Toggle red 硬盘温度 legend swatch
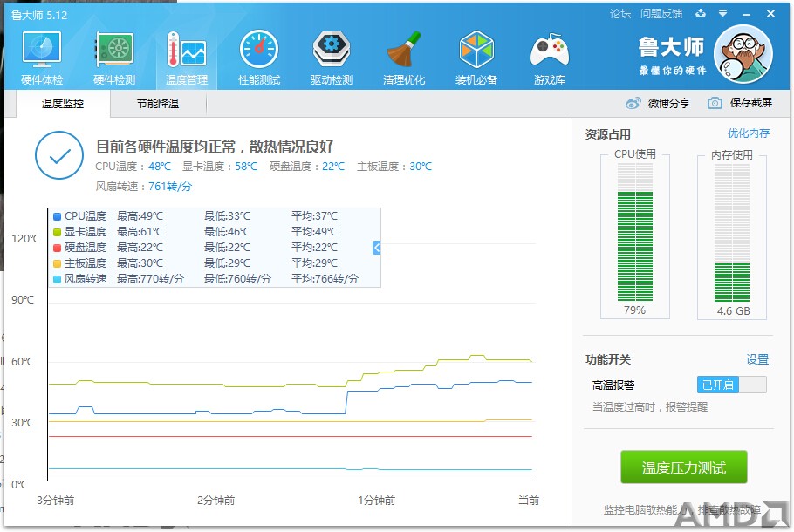The width and height of the screenshot is (794, 532). pyautogui.click(x=58, y=248)
